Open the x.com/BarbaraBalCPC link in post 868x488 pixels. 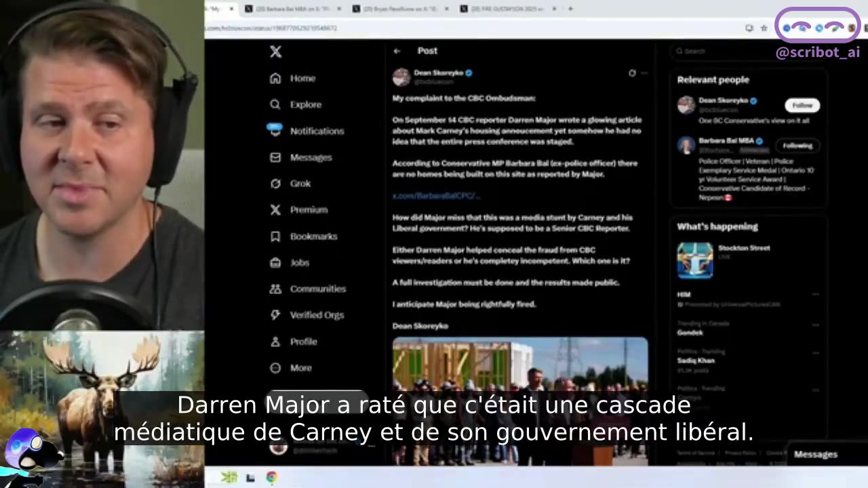click(436, 196)
